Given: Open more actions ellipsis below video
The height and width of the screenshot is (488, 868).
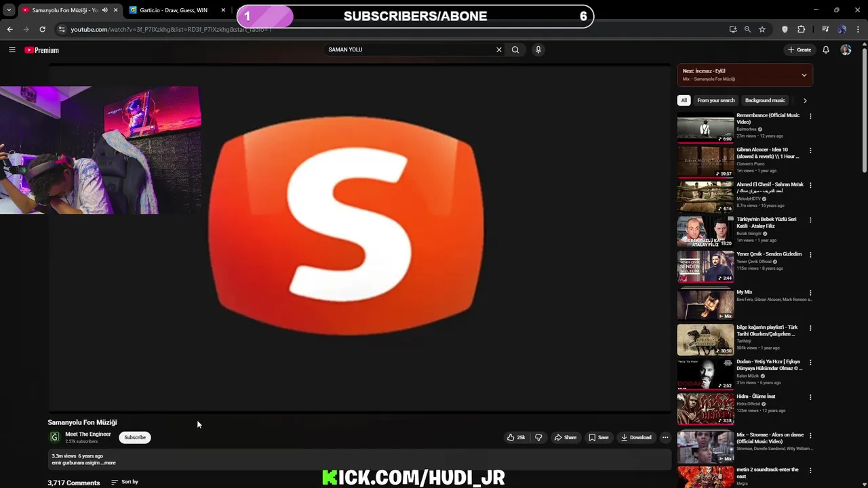Looking at the screenshot, I should pos(665,437).
